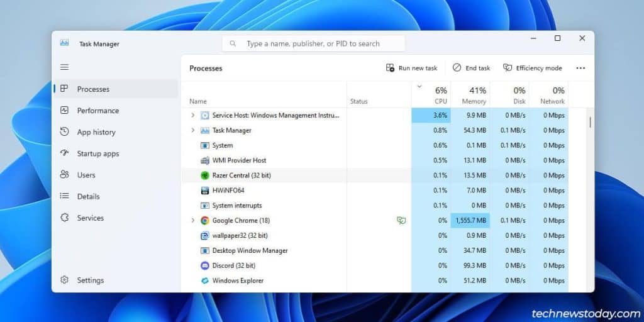Image resolution: width=644 pixels, height=322 pixels.
Task: Sort processes by Name column header
Action: point(198,101)
